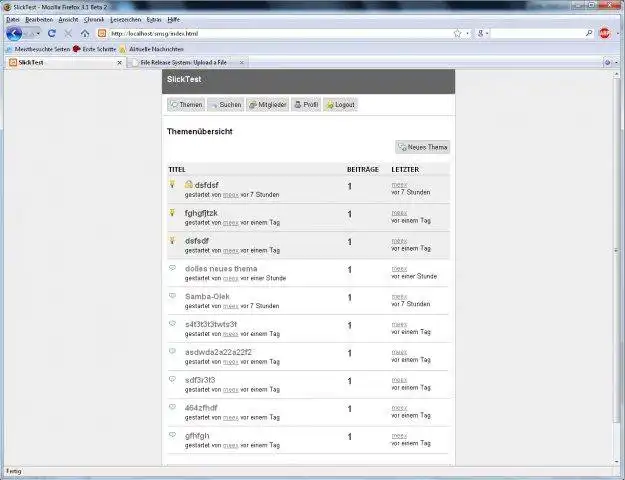Open the Hilfe menu
This screenshot has width=625, height=480.
pos(173,20)
